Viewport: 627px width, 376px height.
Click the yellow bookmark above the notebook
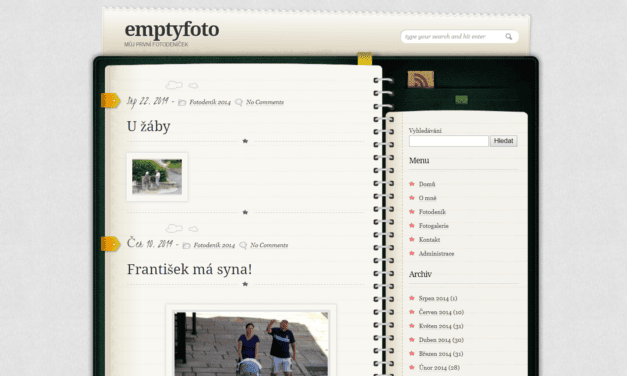365,58
